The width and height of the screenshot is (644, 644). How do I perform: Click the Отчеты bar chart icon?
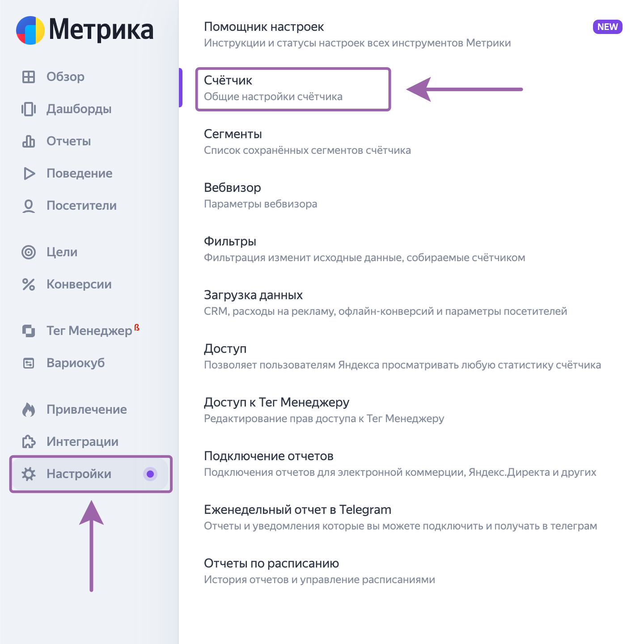29,141
